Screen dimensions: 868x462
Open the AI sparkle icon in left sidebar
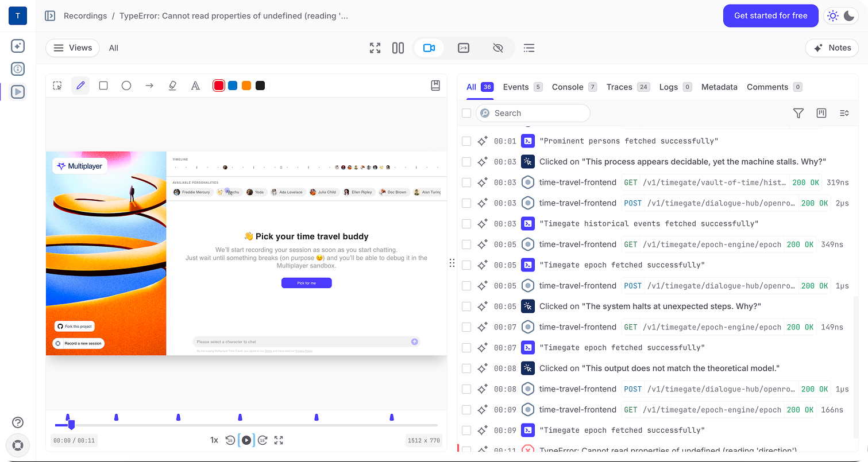[18, 46]
